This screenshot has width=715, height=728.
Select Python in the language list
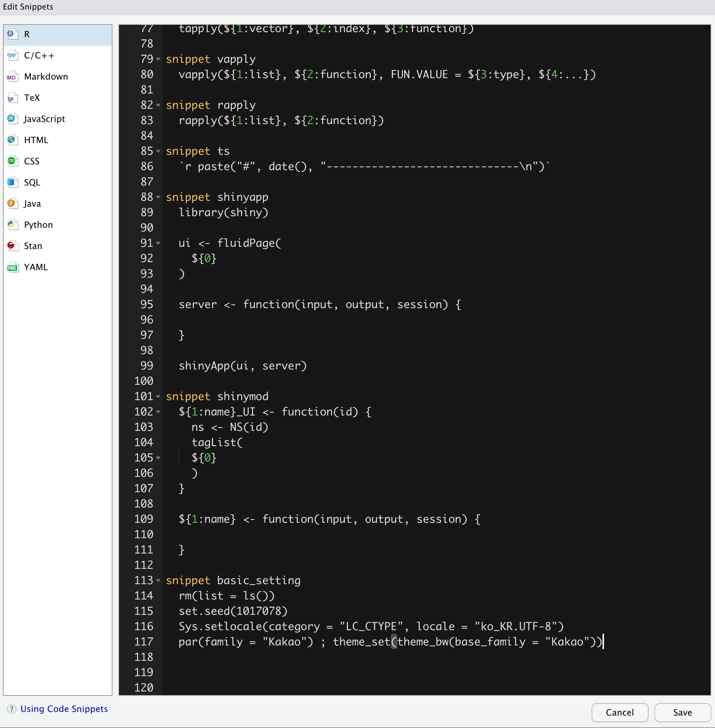[38, 225]
